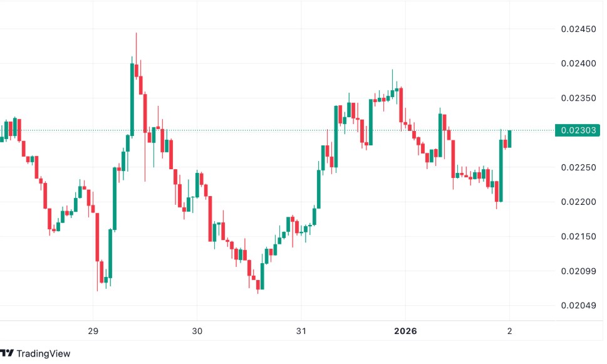Click the TradingView logo icon

pyautogui.click(x=7, y=353)
